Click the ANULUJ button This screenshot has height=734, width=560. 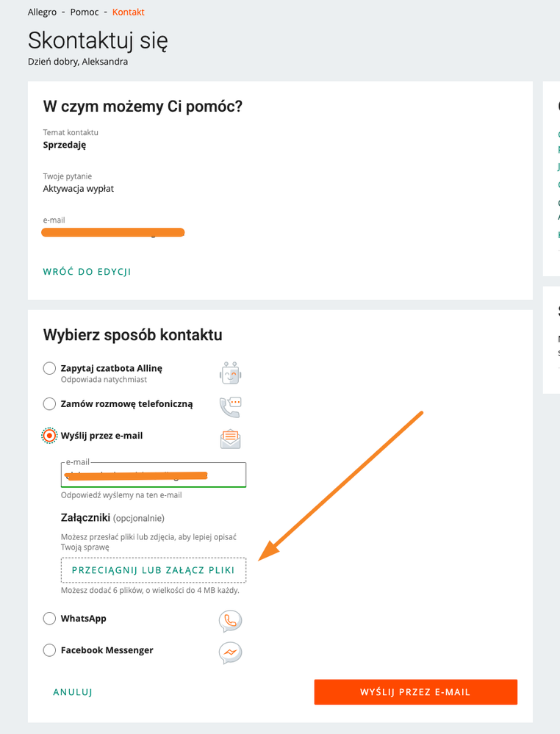click(x=73, y=692)
